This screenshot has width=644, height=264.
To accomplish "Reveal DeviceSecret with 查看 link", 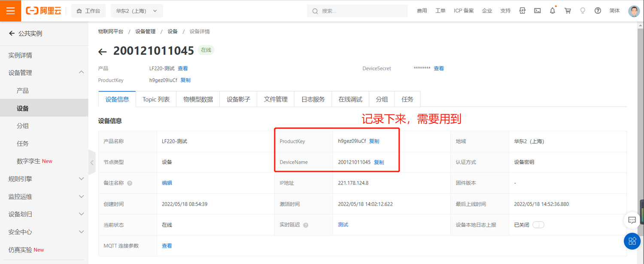I will [439, 68].
